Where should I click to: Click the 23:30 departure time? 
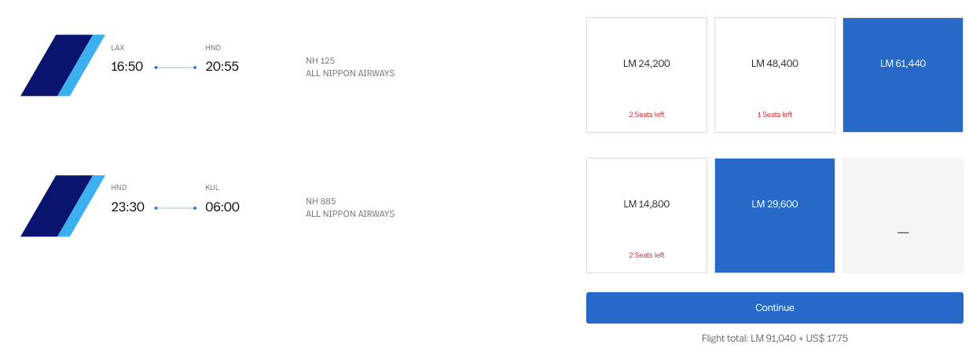click(x=127, y=207)
